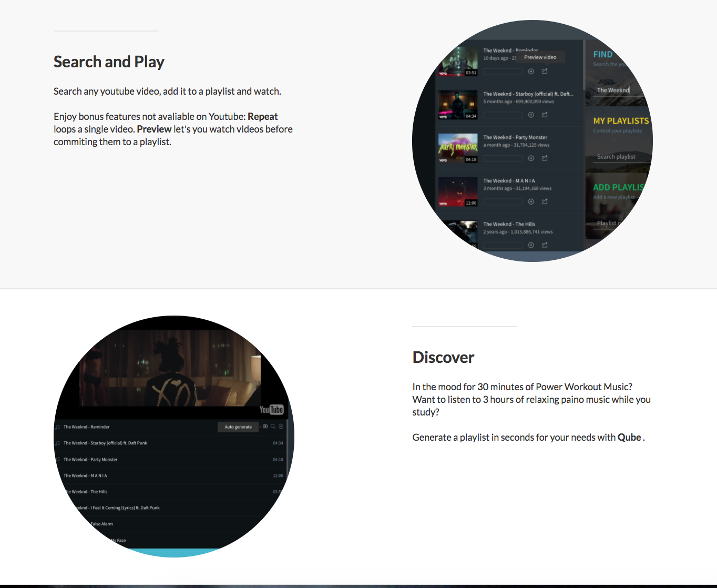This screenshot has width=717, height=588.
Task: Click the 04:34 duration in Starboy playlist row
Action: click(278, 443)
